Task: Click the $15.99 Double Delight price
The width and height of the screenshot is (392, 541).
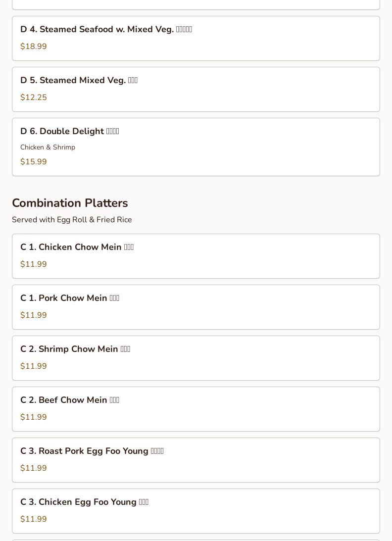Action: [34, 162]
